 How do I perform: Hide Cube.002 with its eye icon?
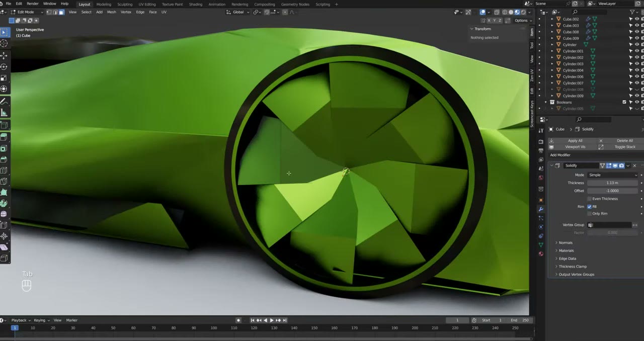click(636, 19)
